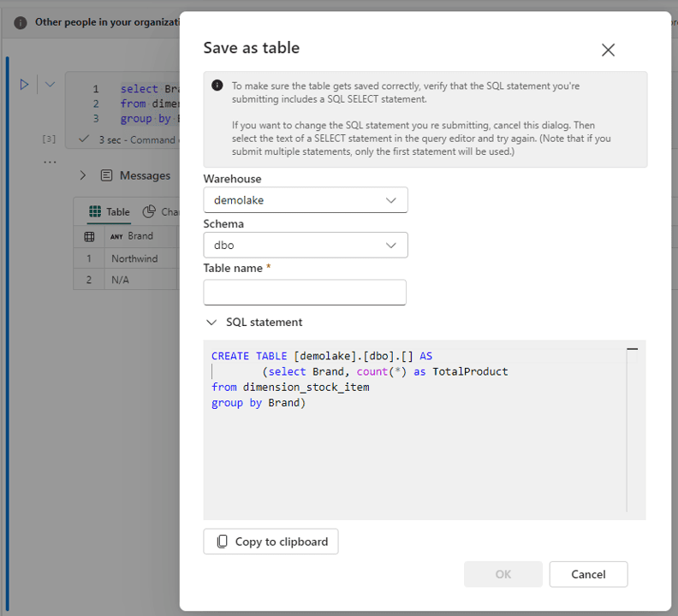Click row number 1 in results table
678x616 pixels.
(x=89, y=258)
